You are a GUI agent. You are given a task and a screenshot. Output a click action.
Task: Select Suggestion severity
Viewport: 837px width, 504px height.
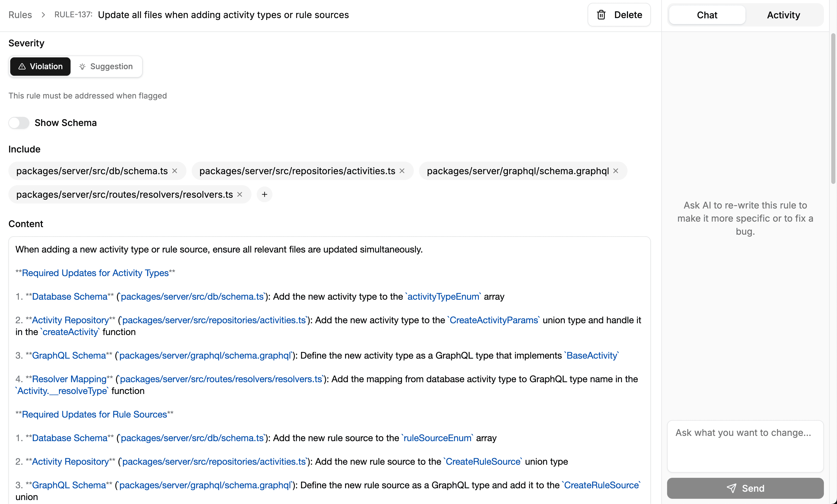point(107,67)
